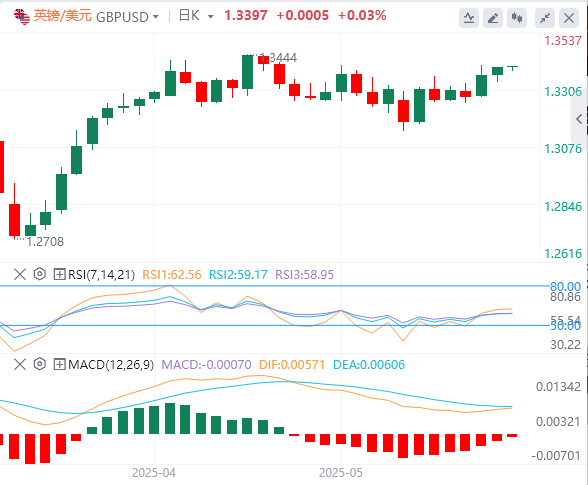Click the tallest green MACD histogram bar
This screenshot has height=485, width=588.
pyautogui.click(x=170, y=419)
